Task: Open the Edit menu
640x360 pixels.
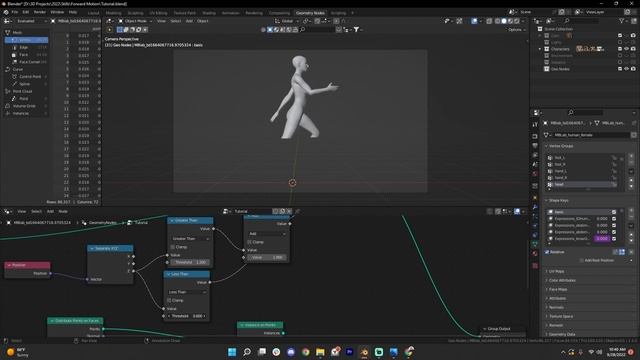Action: (26, 12)
